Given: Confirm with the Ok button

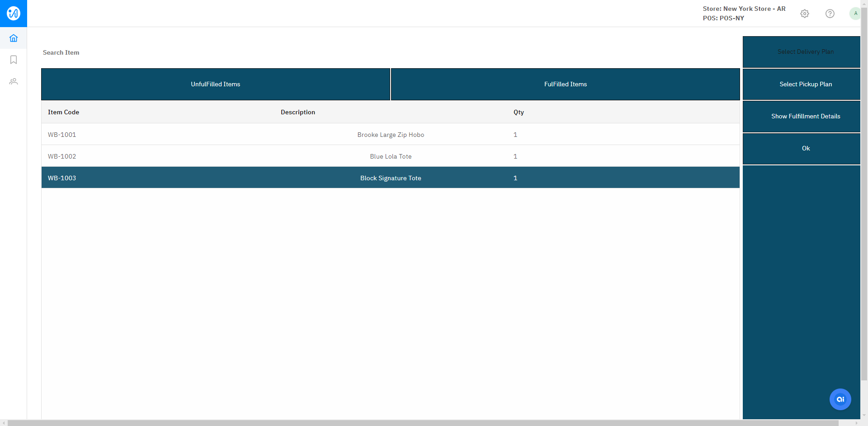Looking at the screenshot, I should [806, 149].
